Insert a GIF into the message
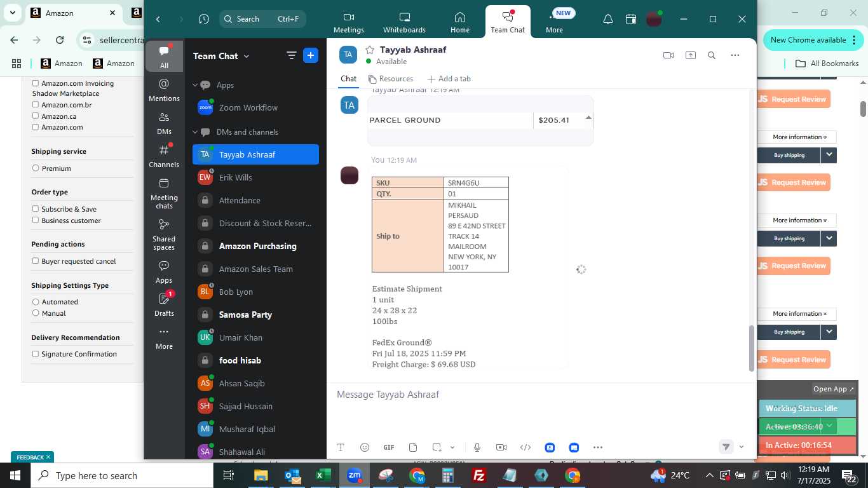This screenshot has height=488, width=868. click(x=389, y=447)
